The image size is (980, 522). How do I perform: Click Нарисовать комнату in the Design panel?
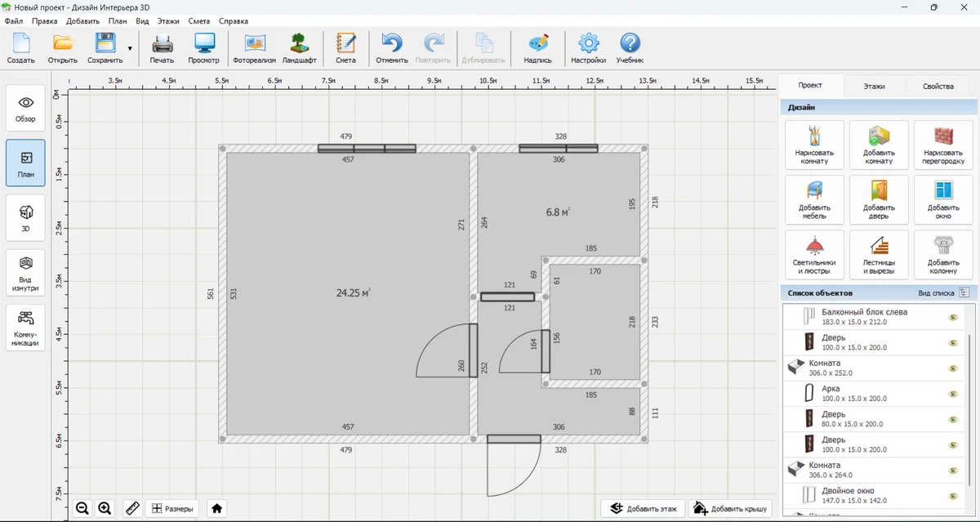pos(814,145)
